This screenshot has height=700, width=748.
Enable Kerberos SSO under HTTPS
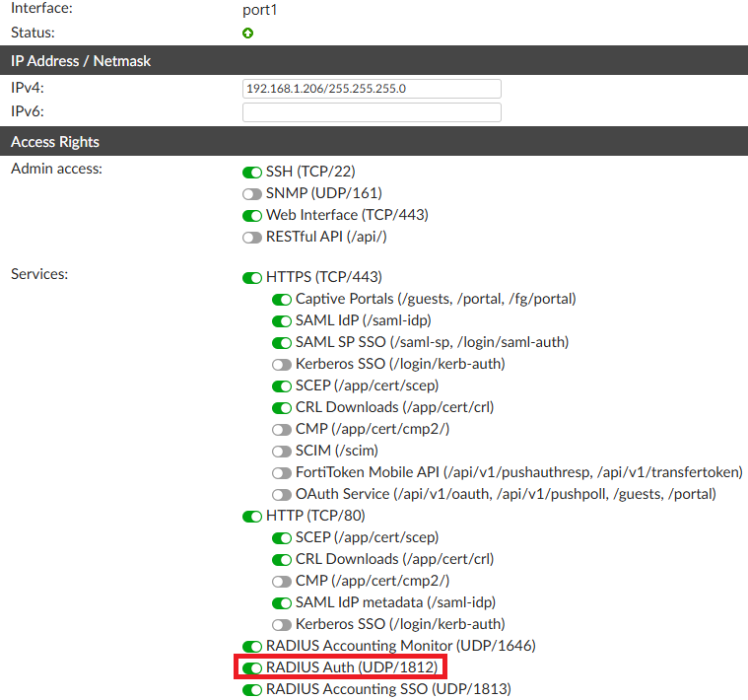[x=282, y=365]
